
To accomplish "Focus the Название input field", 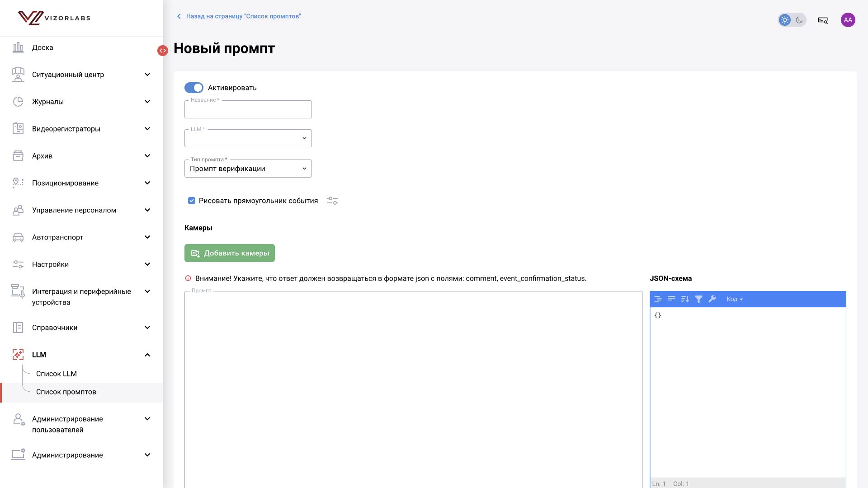I will pos(248,109).
